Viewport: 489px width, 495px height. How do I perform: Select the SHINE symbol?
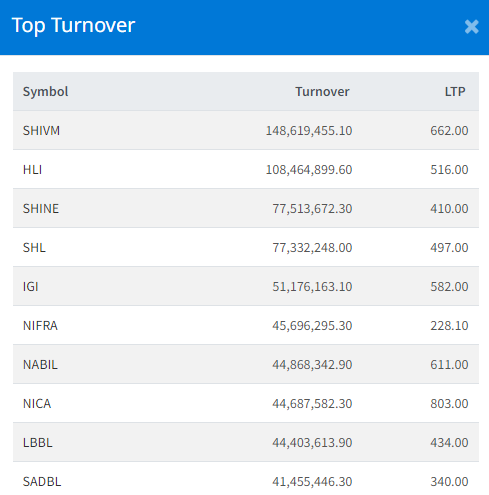(41, 208)
